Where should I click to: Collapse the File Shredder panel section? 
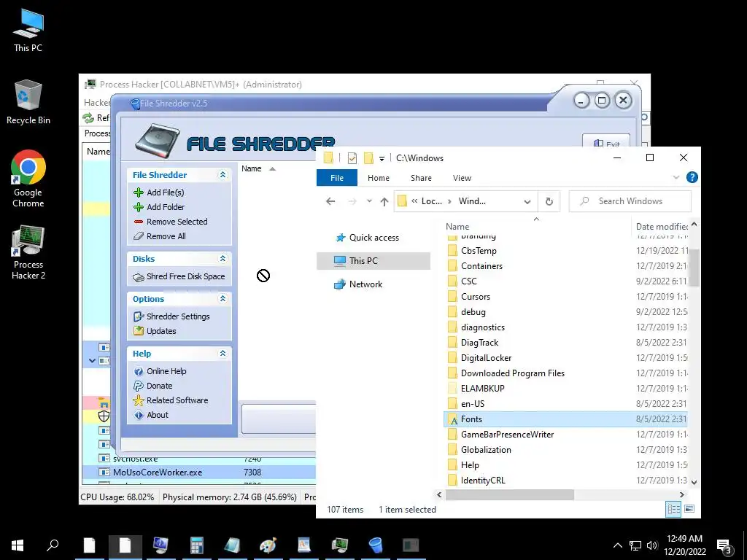[222, 175]
